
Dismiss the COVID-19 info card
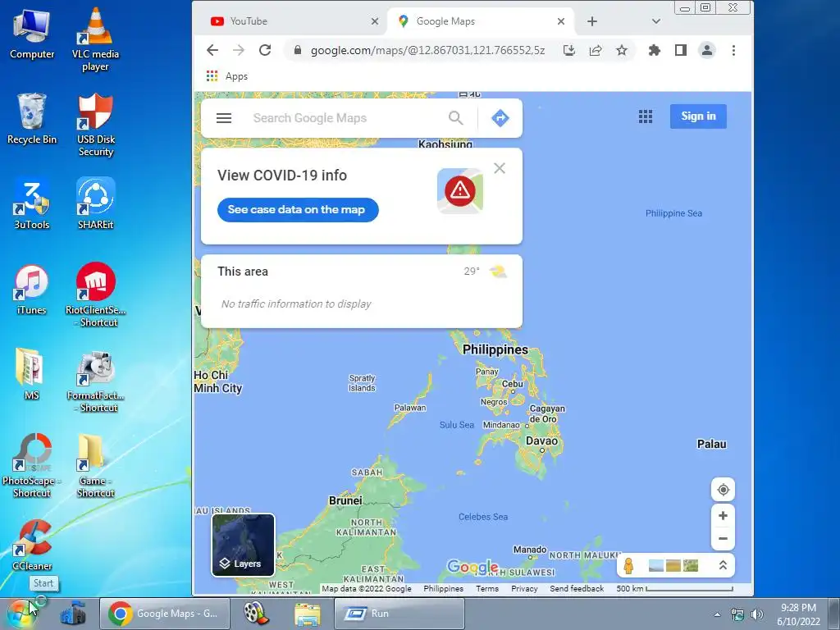click(500, 168)
